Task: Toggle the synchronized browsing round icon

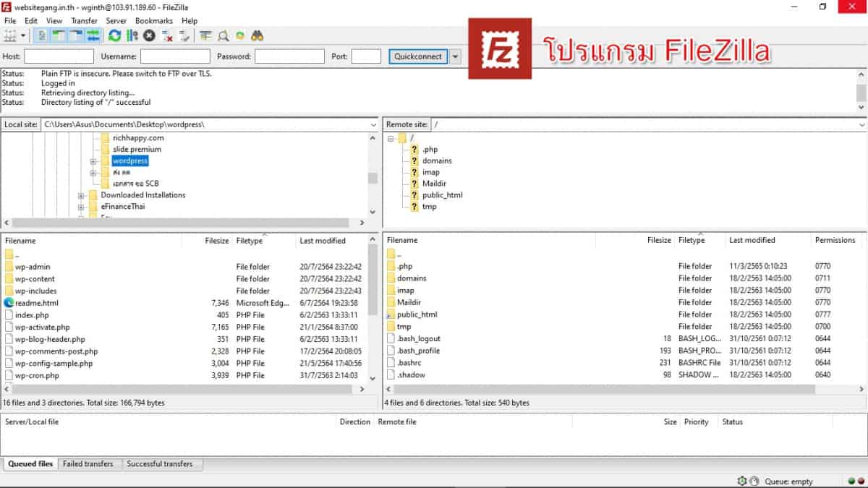Action: click(x=240, y=35)
